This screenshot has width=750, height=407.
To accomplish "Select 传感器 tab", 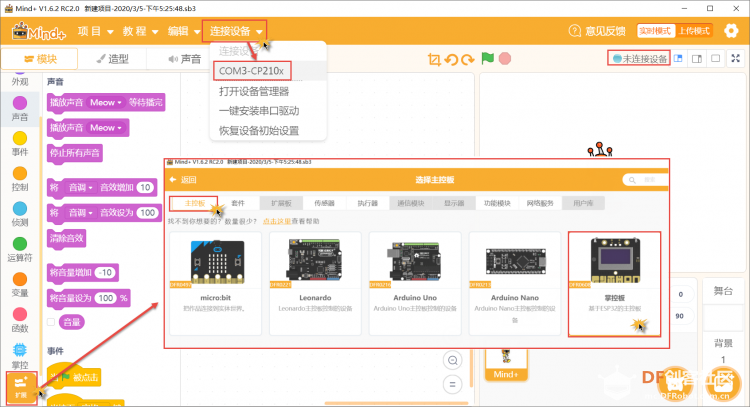I will (x=324, y=203).
